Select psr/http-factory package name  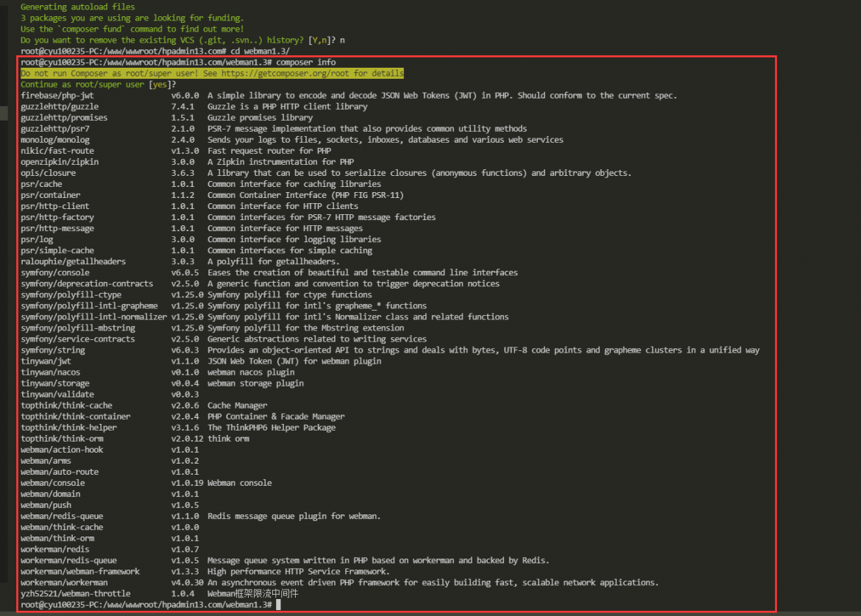[x=57, y=217]
